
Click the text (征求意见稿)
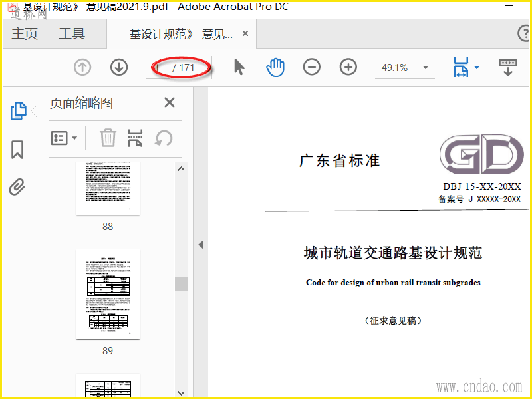[393, 321]
